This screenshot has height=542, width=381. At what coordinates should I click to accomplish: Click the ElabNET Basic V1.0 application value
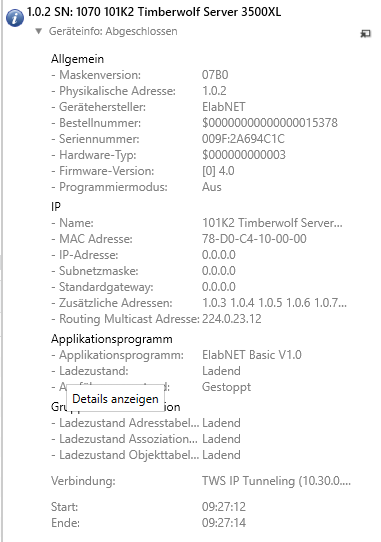tap(252, 355)
